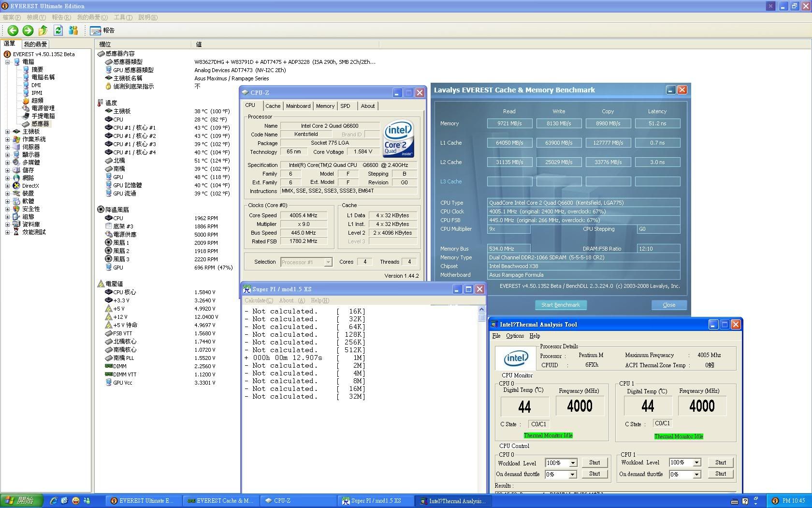
Task: Click the 開始 Start button on taskbar
Action: click(22, 501)
